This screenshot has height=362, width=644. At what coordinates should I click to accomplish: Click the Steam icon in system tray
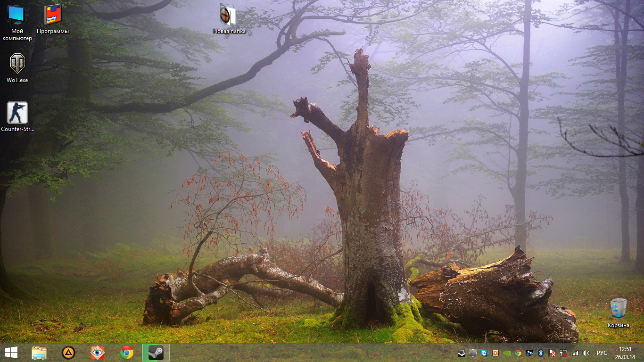(x=462, y=353)
